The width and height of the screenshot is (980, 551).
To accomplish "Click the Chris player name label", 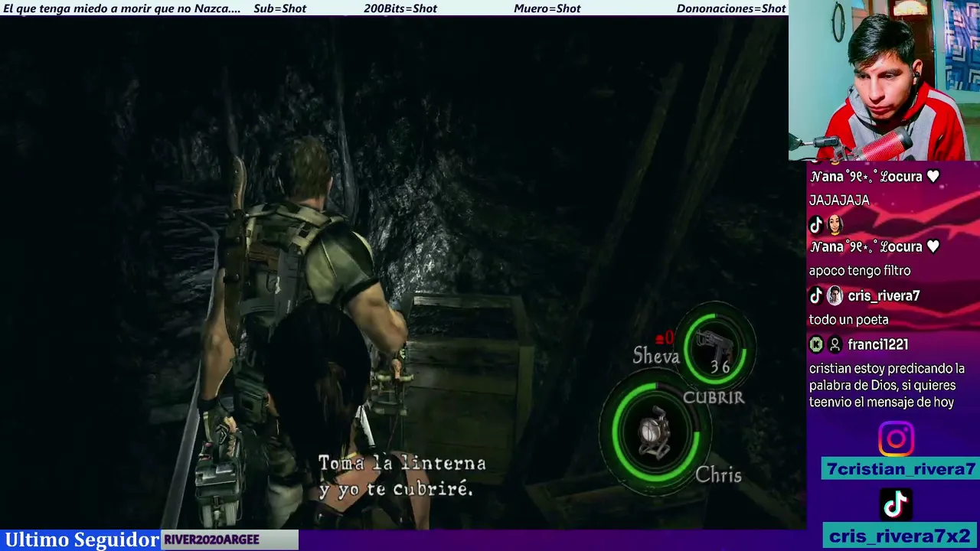I will pyautogui.click(x=718, y=475).
